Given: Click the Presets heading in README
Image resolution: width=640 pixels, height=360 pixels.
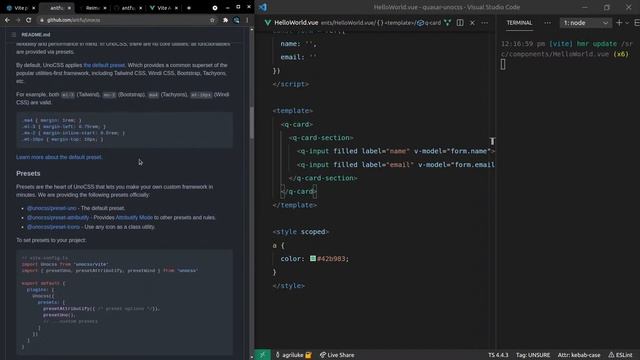Looking at the screenshot, I should coord(28,173).
